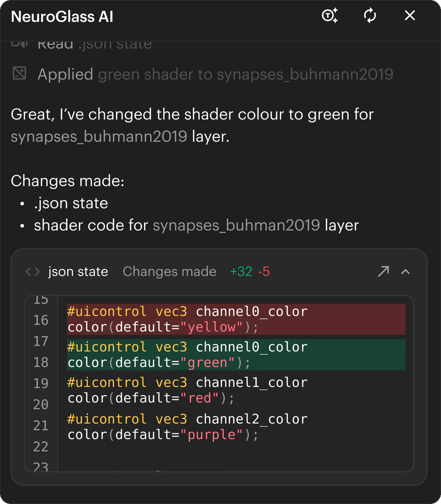Close the NeuroGlass AI panel
The height and width of the screenshot is (504, 441).
[410, 15]
